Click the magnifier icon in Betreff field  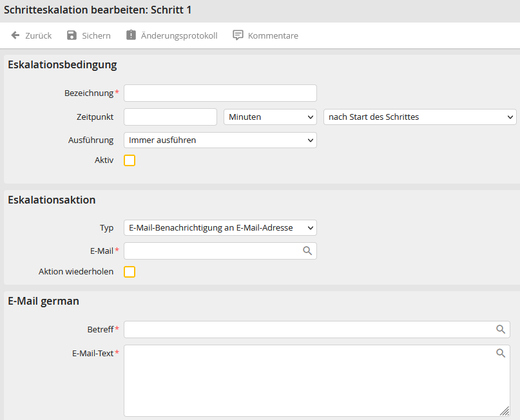[x=501, y=330]
